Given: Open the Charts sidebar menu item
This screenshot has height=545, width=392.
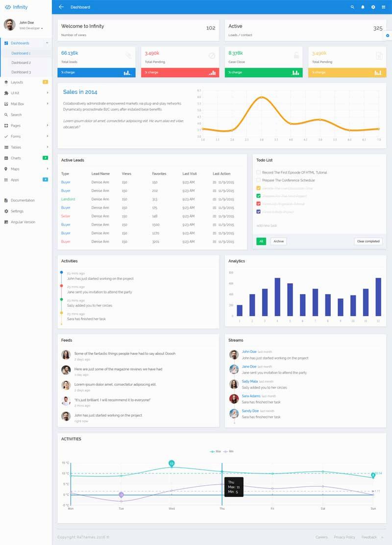Looking at the screenshot, I should [16, 158].
